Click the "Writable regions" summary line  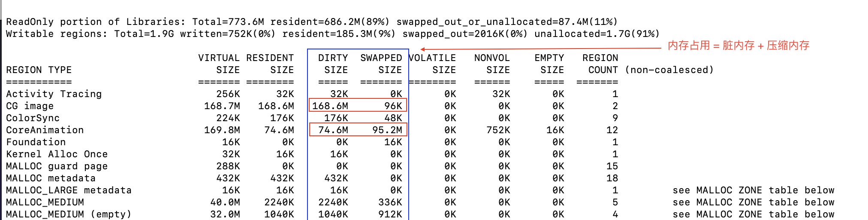coord(332,34)
